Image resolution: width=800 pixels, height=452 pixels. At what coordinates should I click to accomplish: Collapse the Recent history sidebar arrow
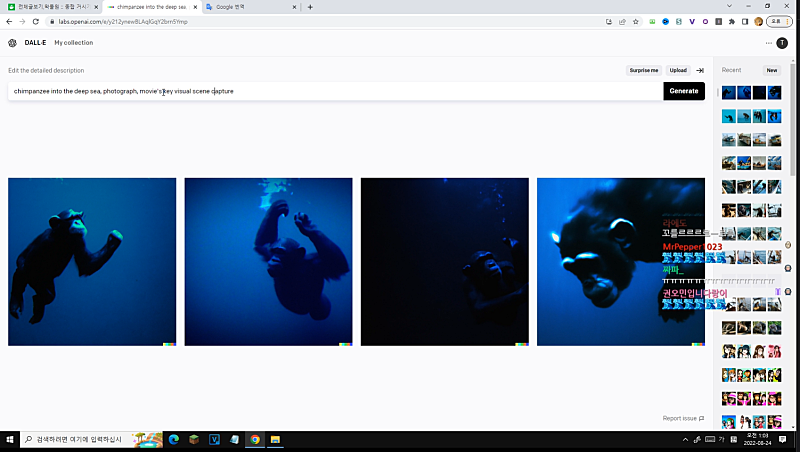(x=700, y=70)
